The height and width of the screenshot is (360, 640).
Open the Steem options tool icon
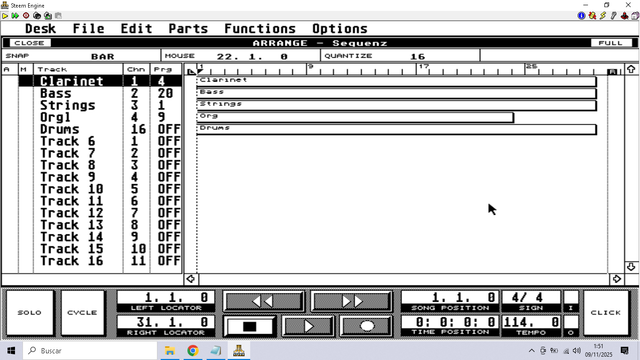click(613, 16)
